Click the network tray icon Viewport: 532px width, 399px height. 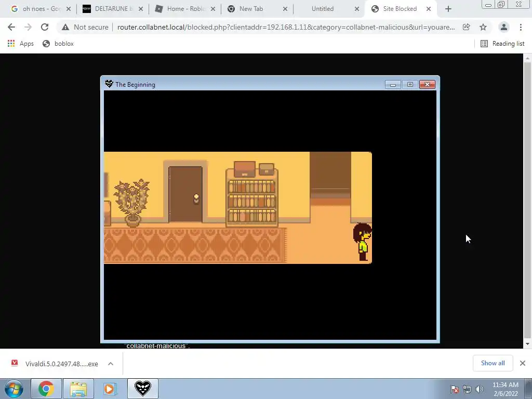click(467, 389)
